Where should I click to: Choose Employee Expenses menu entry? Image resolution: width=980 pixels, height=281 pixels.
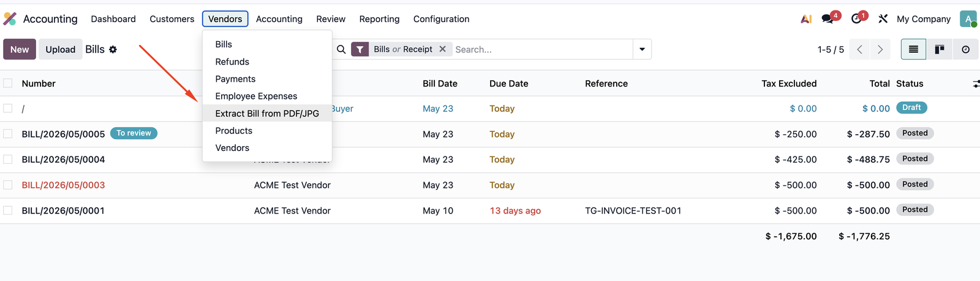pos(267,96)
